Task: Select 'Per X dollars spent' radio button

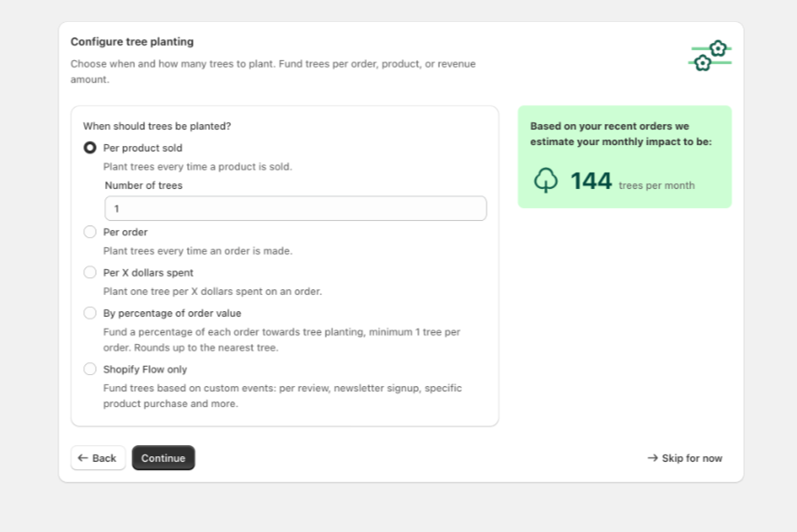Action: 89,272
